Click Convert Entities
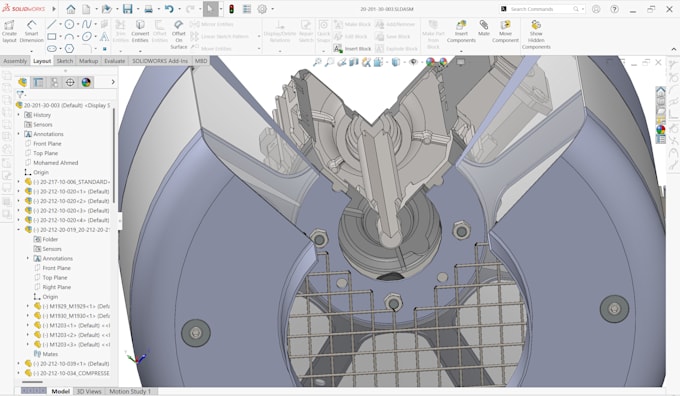The height and width of the screenshot is (396, 680). pos(140,32)
